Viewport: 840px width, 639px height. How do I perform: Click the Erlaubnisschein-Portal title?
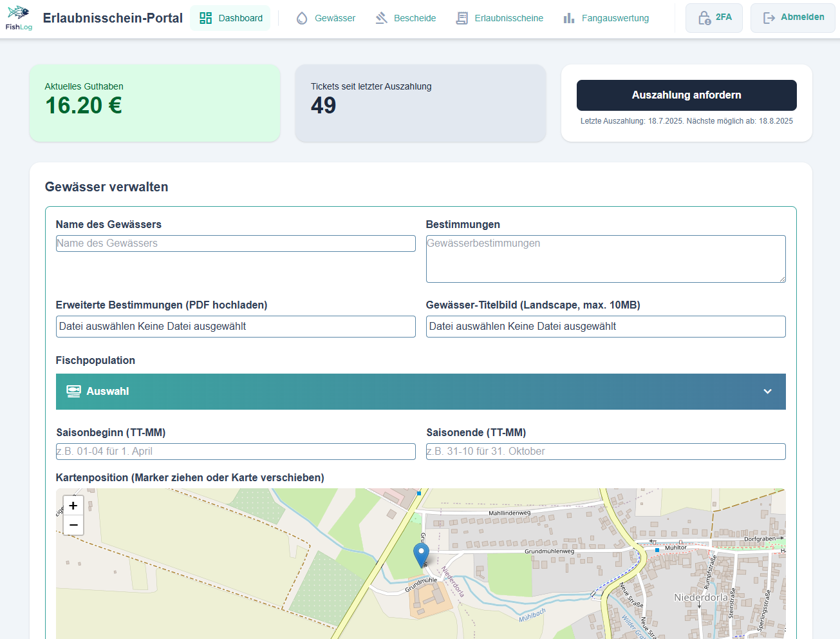click(x=113, y=18)
